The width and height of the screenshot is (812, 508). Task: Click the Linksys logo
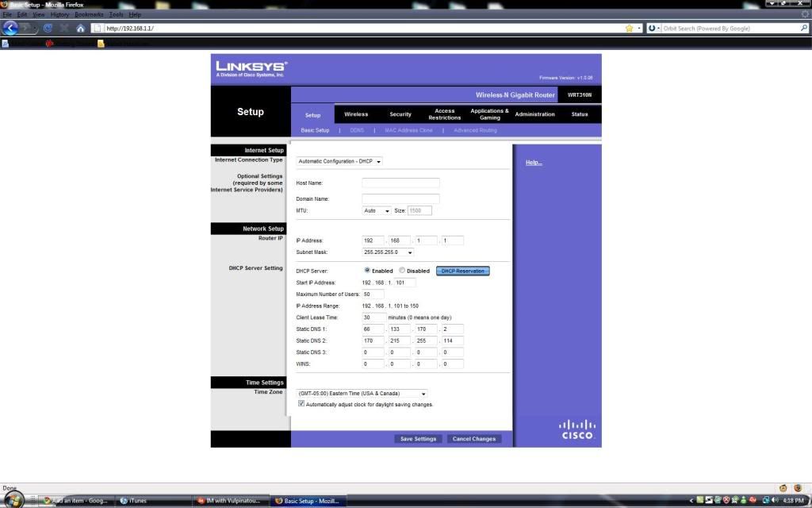(x=251, y=68)
